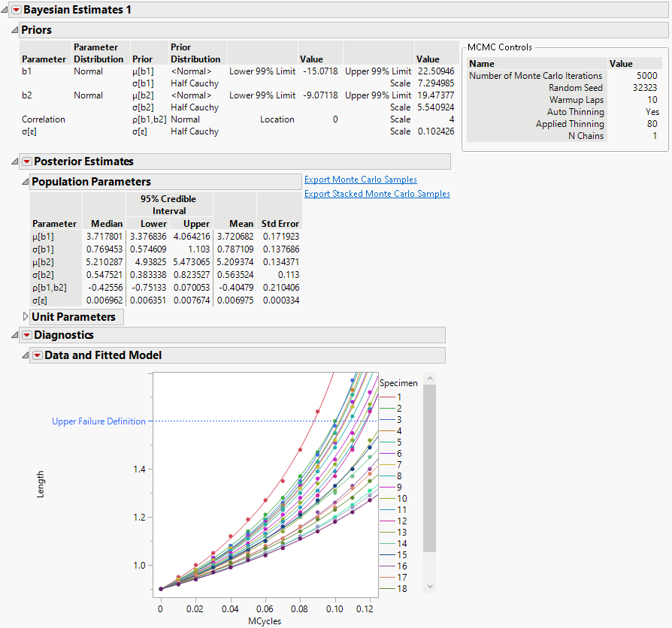Click the legend scroll up arrow
672x628 pixels.
tap(428, 378)
